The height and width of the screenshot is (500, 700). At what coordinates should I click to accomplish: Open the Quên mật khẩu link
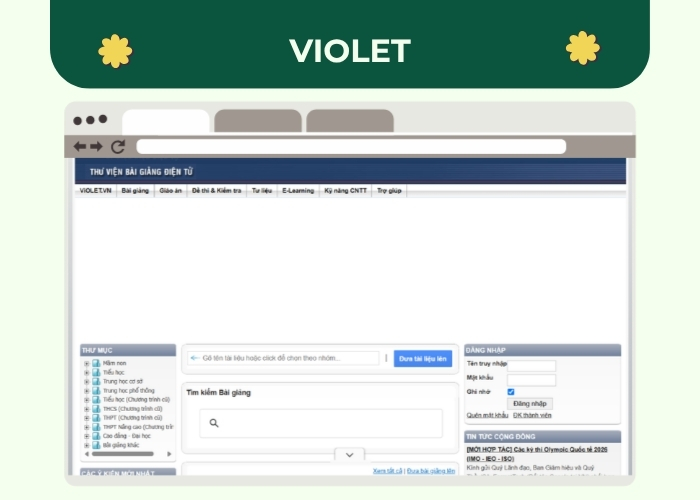487,415
